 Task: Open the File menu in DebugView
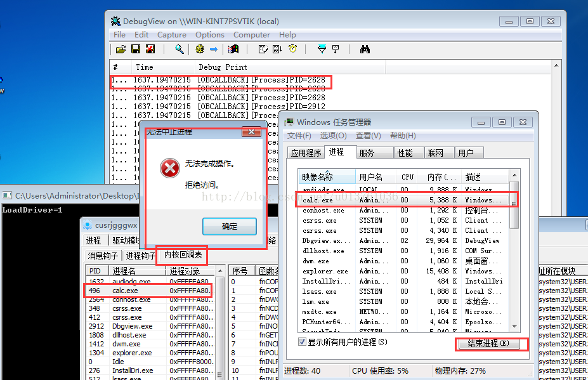119,35
